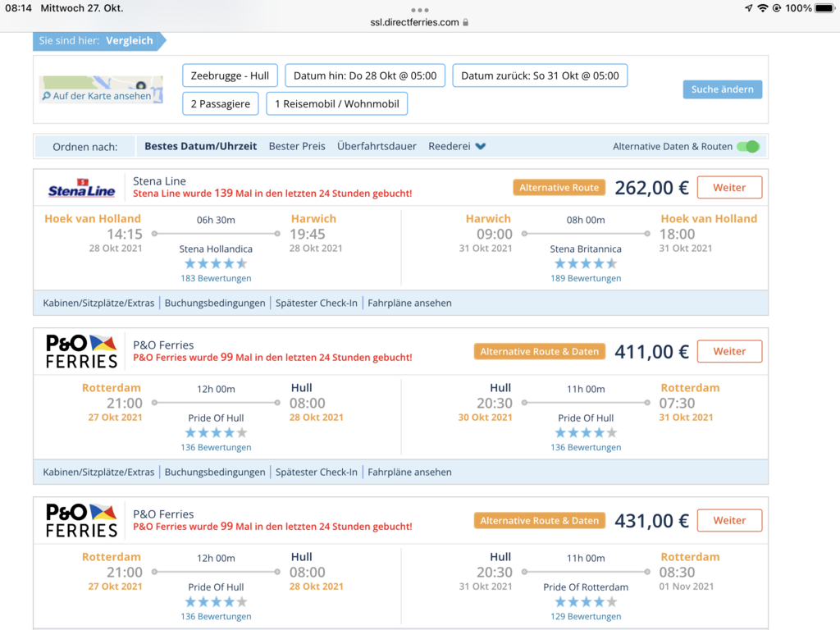
Task: Click Suche ändern button
Action: [722, 89]
